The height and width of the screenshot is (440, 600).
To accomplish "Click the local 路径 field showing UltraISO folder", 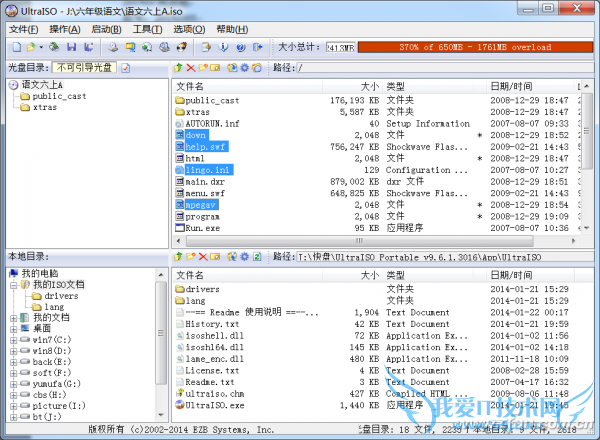I will (x=445, y=257).
